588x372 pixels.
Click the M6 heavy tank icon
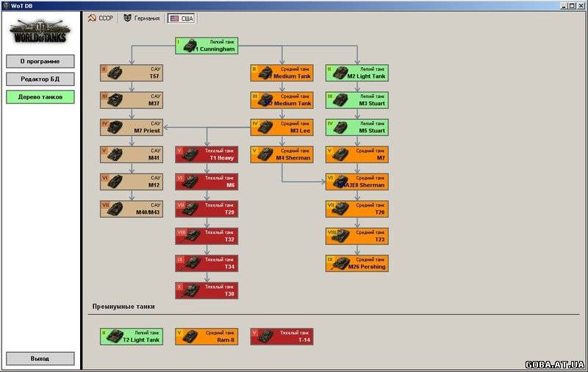[190, 182]
